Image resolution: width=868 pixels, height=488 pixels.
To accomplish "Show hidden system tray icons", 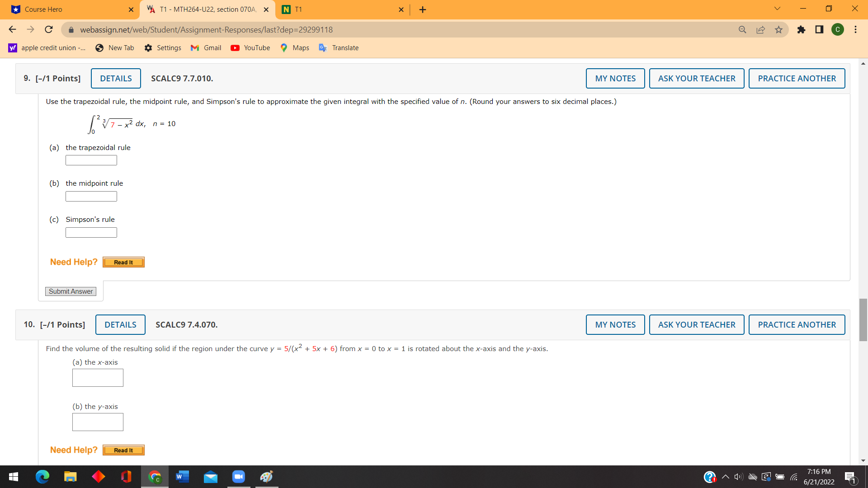I will [x=726, y=477].
